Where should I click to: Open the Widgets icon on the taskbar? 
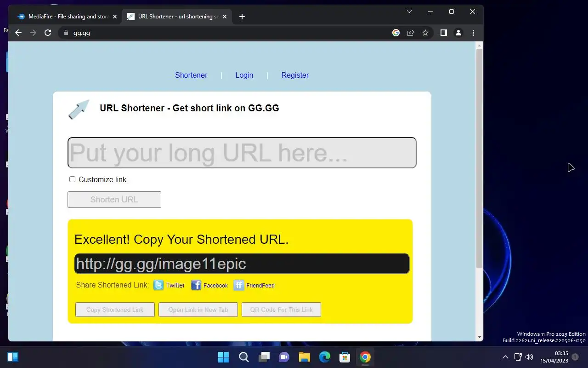[x=13, y=357]
